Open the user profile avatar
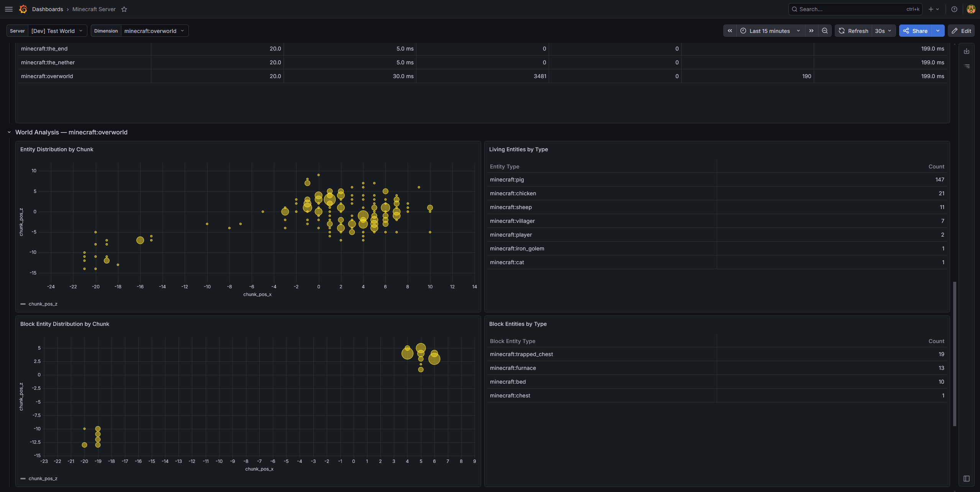Image resolution: width=980 pixels, height=492 pixels. click(x=971, y=9)
